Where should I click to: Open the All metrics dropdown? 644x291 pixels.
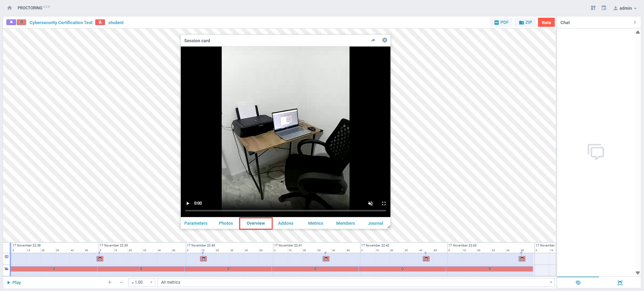pyautogui.click(x=356, y=283)
